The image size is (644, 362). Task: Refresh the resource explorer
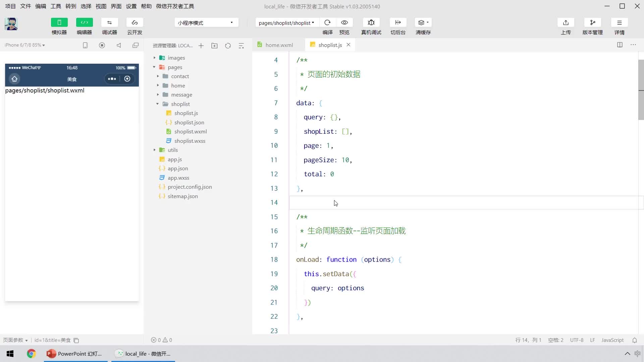(228, 46)
